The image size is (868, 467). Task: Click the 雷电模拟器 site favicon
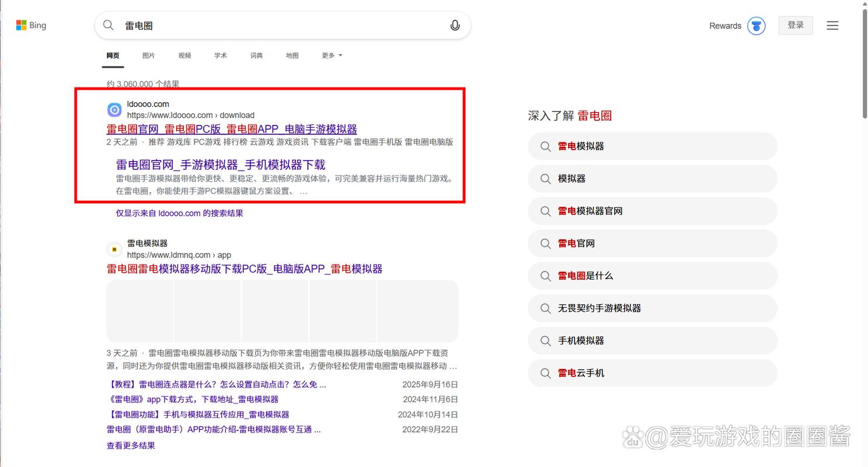coord(114,249)
